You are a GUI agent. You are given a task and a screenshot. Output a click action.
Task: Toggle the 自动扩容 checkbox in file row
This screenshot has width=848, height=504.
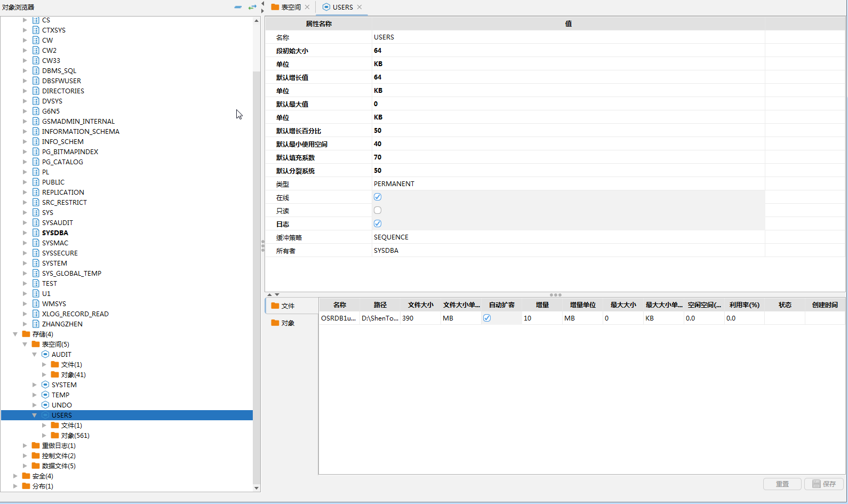pos(487,318)
